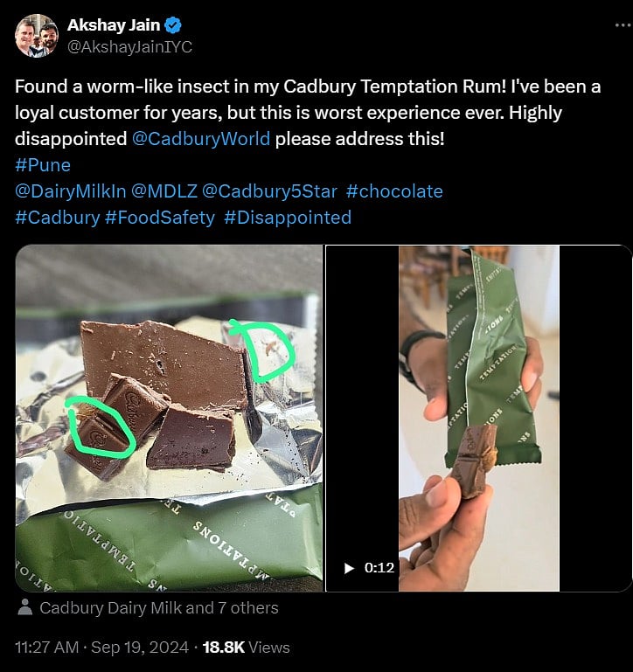Open the #Cadbury hashtag

[x=58, y=218]
